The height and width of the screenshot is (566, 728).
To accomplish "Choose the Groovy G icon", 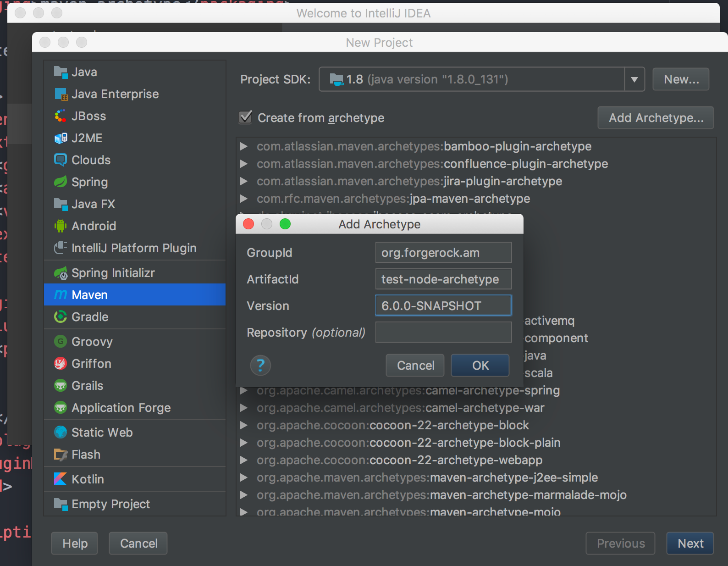I will tap(61, 342).
